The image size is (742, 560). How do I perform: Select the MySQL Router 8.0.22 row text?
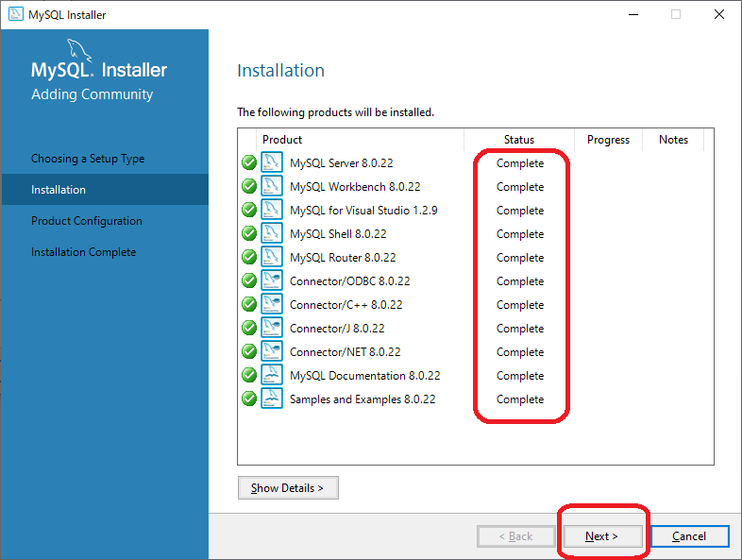(343, 258)
